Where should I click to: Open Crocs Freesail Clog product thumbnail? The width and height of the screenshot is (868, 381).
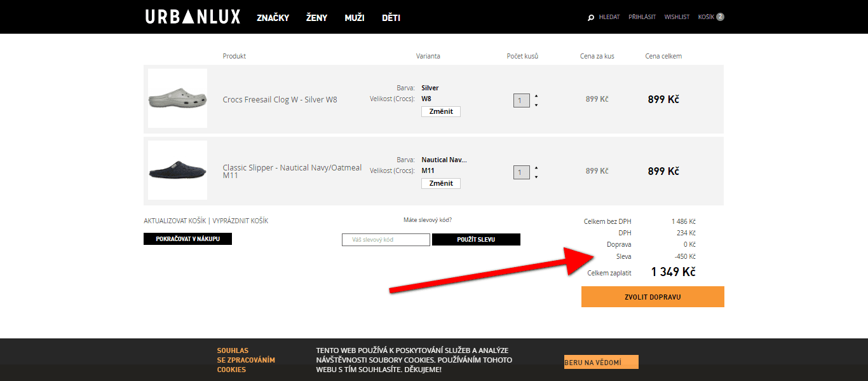(177, 99)
